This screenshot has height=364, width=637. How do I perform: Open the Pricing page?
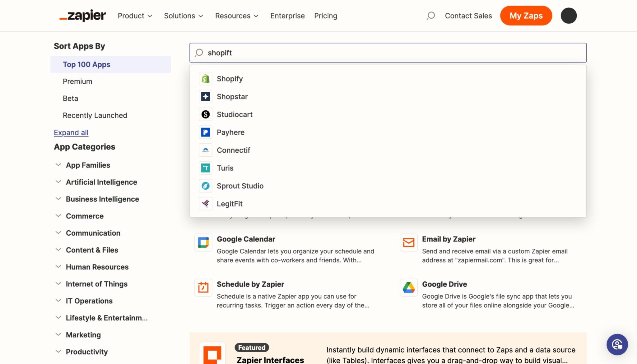[325, 16]
